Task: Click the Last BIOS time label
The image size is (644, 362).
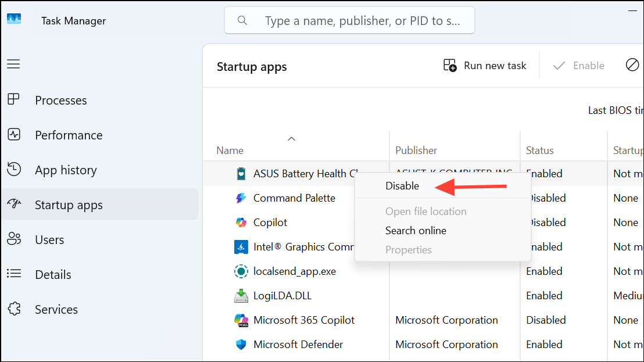Action: (x=616, y=110)
